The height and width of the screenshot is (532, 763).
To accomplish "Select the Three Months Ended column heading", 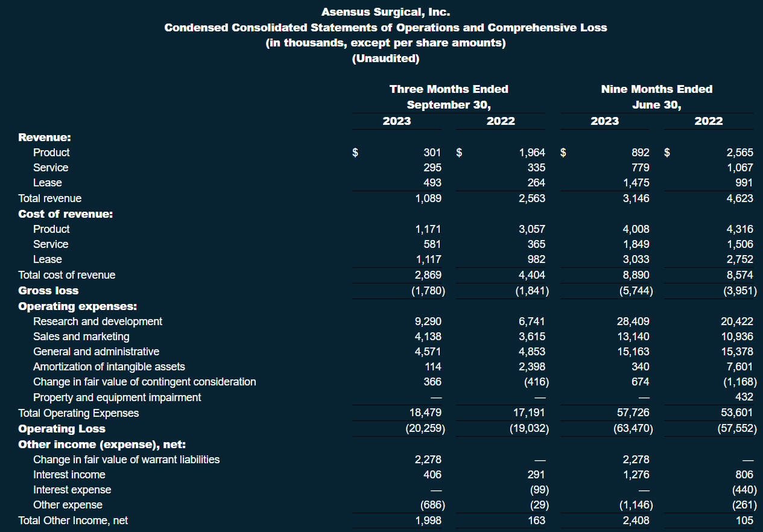I will click(x=449, y=89).
